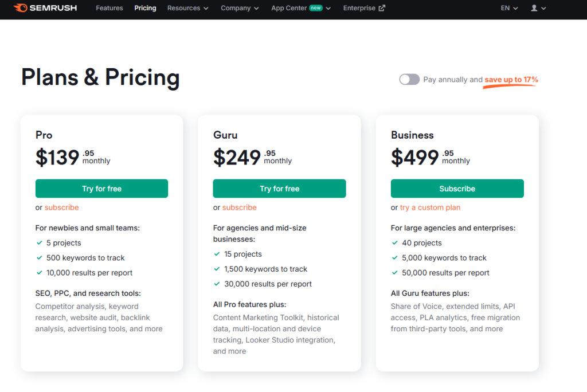Click 'SEO, PPC, and research tools:' heading
This screenshot has width=587, height=392.
[88, 293]
